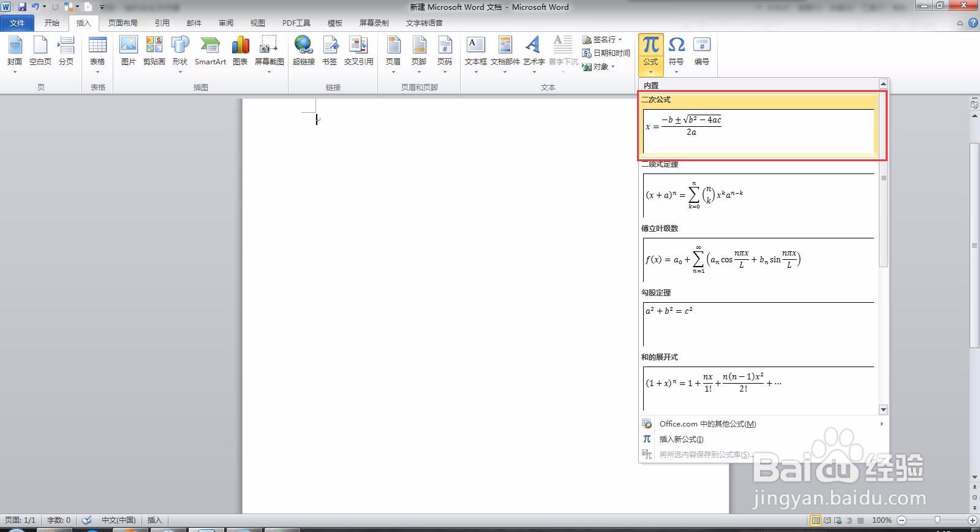The width and height of the screenshot is (980, 532).
Task: Toggle Insert (插入) mode in status bar
Action: tap(154, 520)
